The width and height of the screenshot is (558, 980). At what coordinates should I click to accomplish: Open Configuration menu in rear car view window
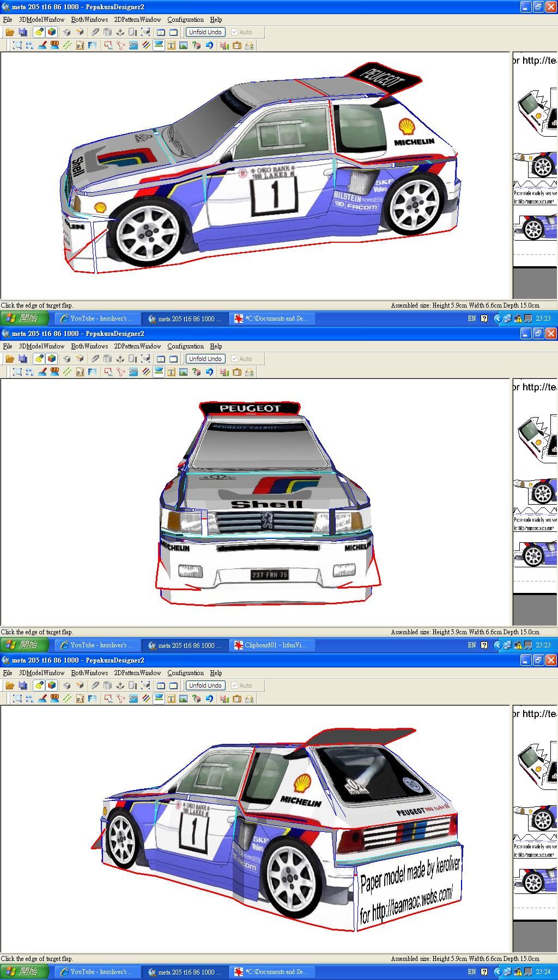(x=185, y=673)
